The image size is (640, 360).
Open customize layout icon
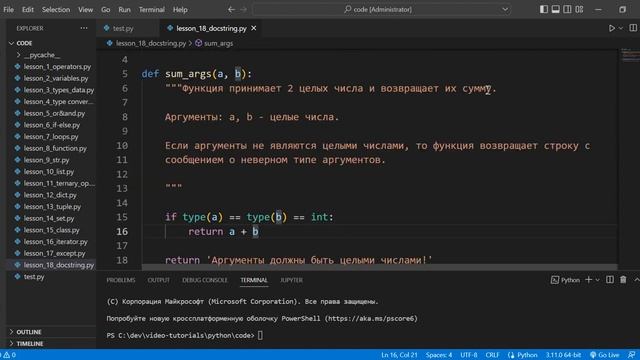[579, 9]
